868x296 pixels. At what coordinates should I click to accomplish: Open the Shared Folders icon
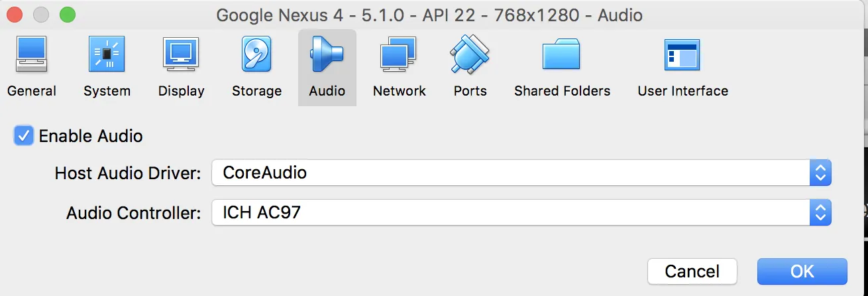[561, 54]
